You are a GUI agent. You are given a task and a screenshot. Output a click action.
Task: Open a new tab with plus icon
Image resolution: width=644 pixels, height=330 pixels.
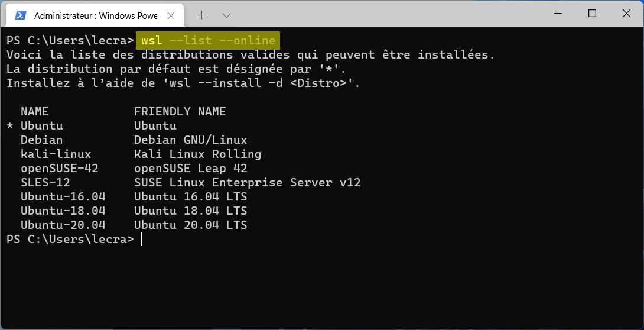[201, 15]
